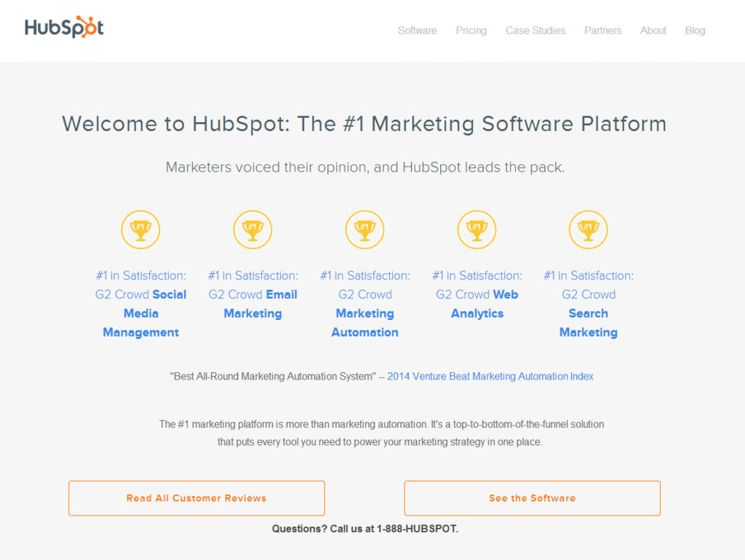Open the Pricing page
Screen dimensions: 745x560
coord(471,31)
